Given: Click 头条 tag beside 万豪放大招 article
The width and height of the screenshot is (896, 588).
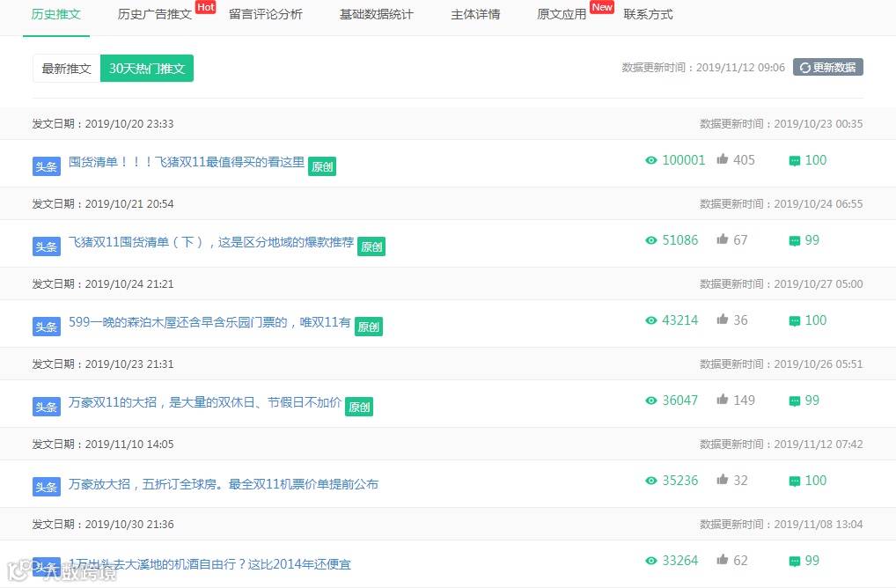Looking at the screenshot, I should tap(47, 487).
